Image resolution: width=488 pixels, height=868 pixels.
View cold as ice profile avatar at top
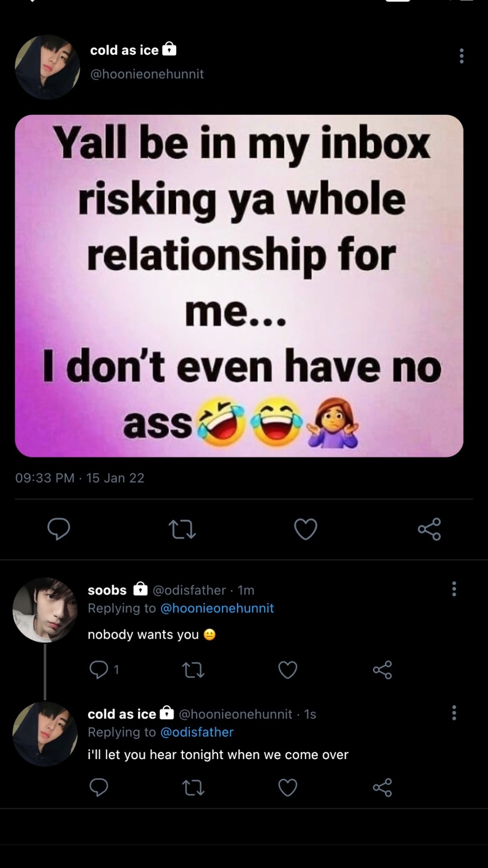click(47, 67)
